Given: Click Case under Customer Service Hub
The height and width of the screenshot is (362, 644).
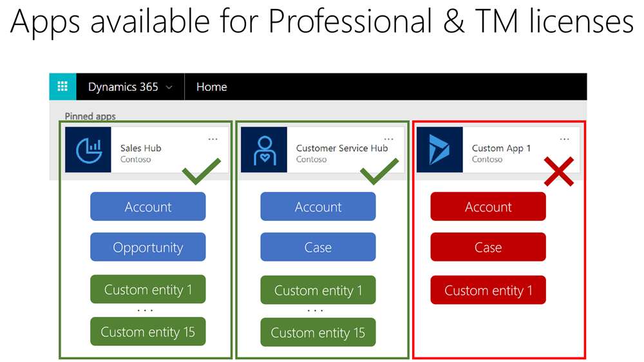Looking at the screenshot, I should point(318,247).
